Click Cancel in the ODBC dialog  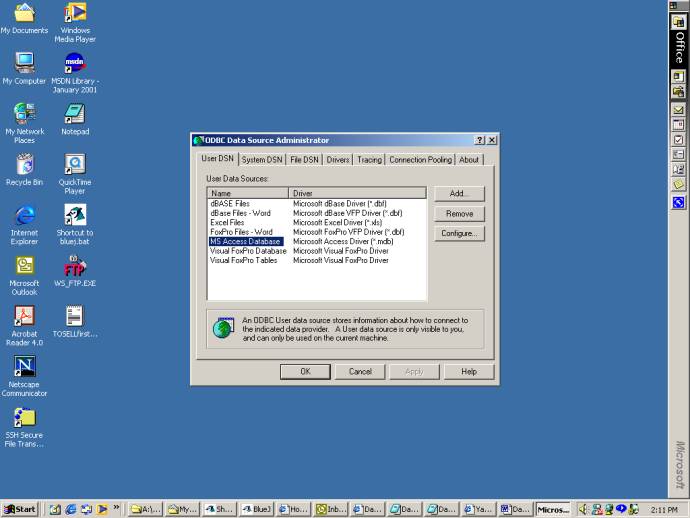coord(360,371)
